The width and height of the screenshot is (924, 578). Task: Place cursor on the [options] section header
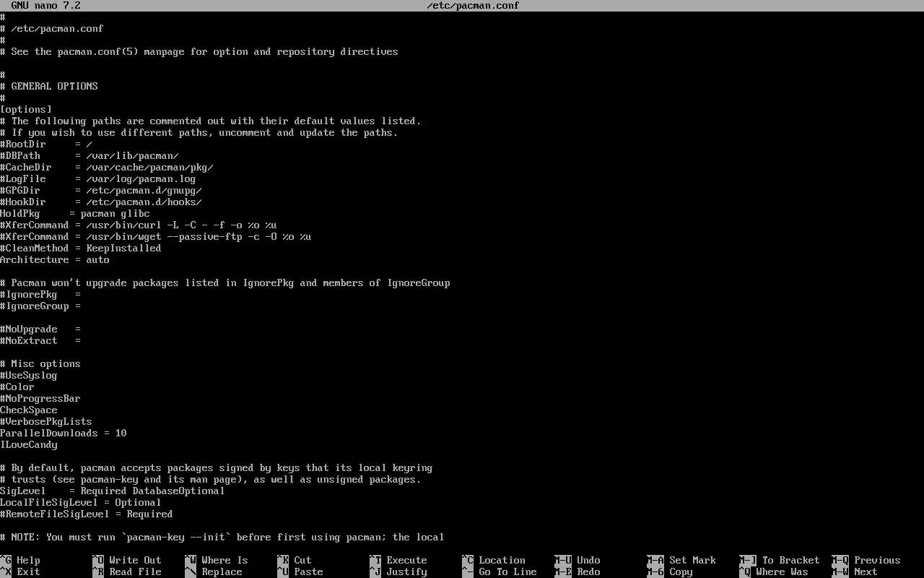26,109
